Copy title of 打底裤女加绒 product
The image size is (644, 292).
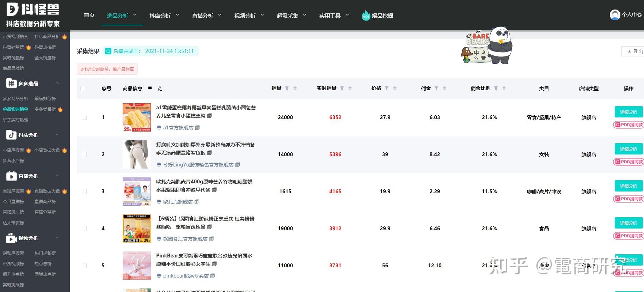210,153
